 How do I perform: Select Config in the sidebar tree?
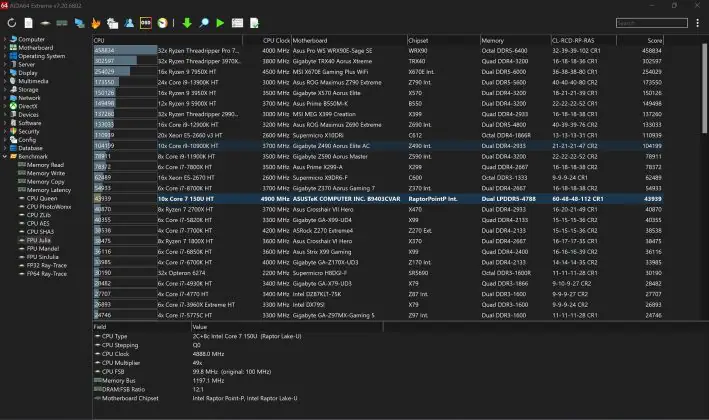pos(27,140)
